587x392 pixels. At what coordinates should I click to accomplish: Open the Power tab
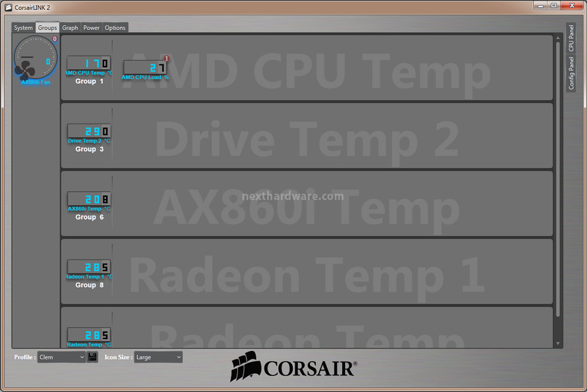point(92,28)
